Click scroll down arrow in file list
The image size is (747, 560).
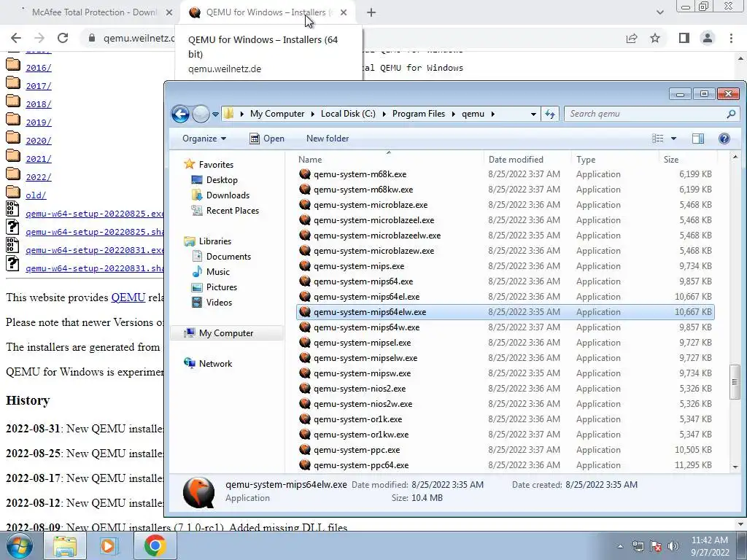pos(735,467)
